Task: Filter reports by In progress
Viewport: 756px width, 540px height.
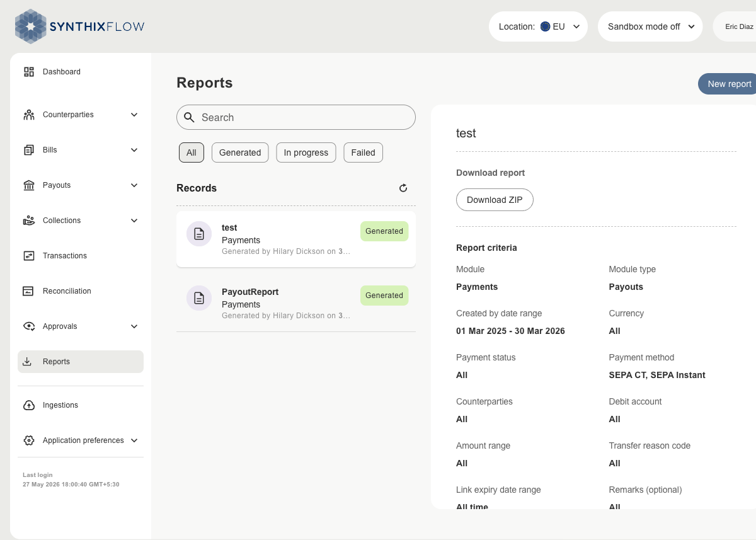Action: 306,152
